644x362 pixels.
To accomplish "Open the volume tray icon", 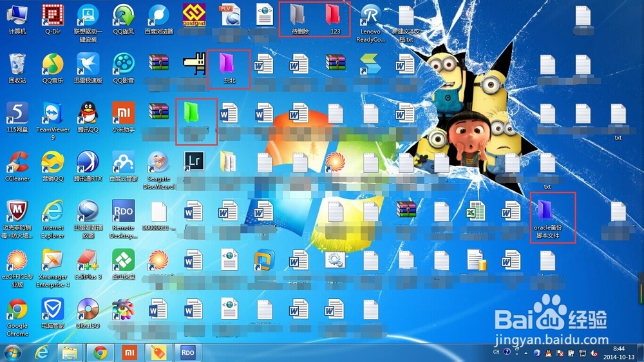I will [x=594, y=353].
